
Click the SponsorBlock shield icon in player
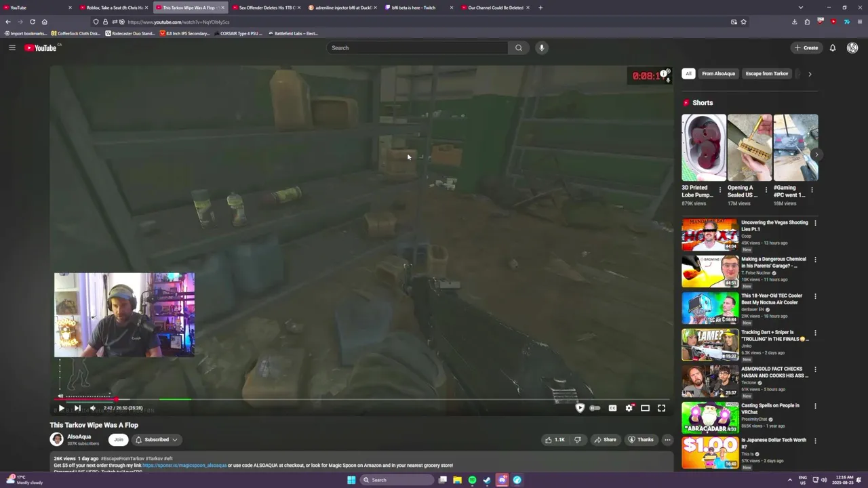click(580, 408)
